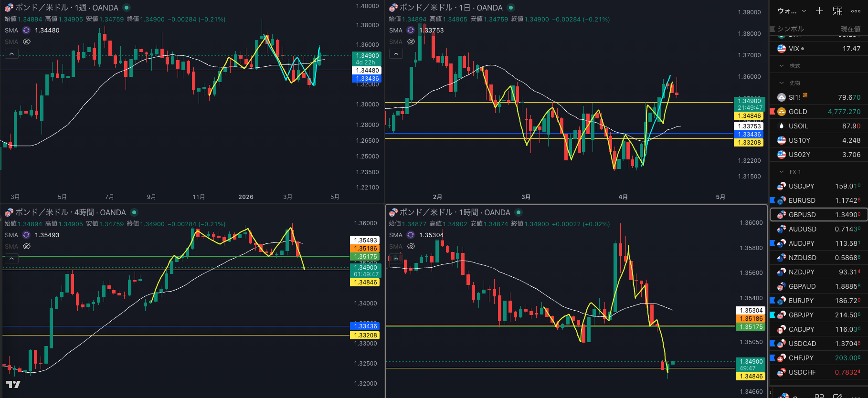868x398 pixels.
Task: Collapse the FX 1 watchlist section
Action: point(782,172)
